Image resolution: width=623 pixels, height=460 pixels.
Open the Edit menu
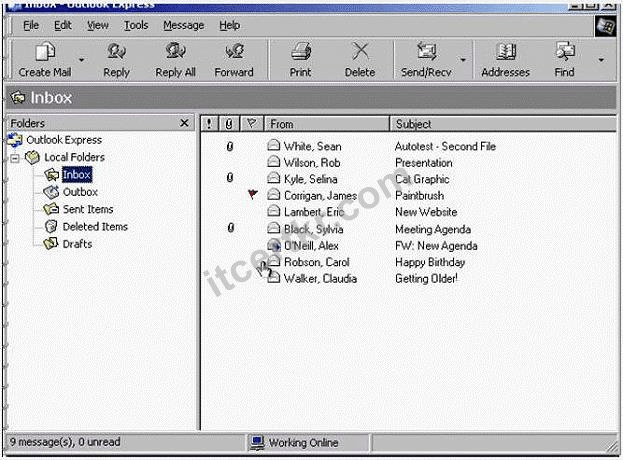[63, 25]
